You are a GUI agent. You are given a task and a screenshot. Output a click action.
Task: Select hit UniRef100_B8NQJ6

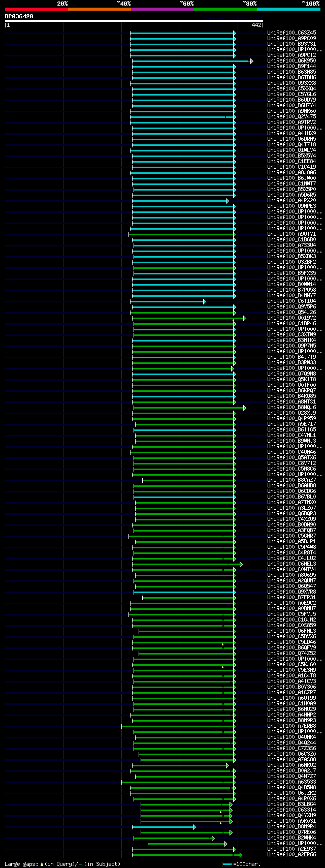(291, 408)
